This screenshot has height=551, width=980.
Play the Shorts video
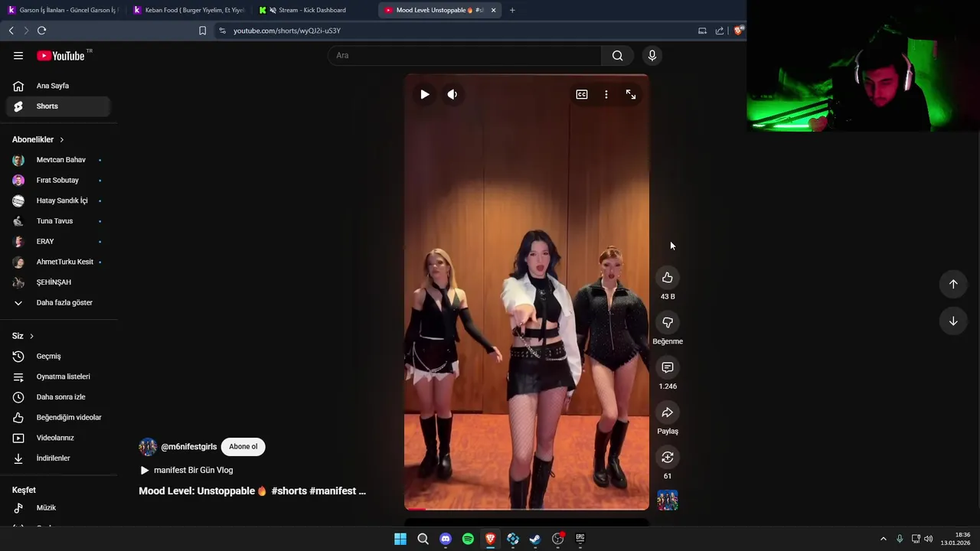pyautogui.click(x=425, y=94)
